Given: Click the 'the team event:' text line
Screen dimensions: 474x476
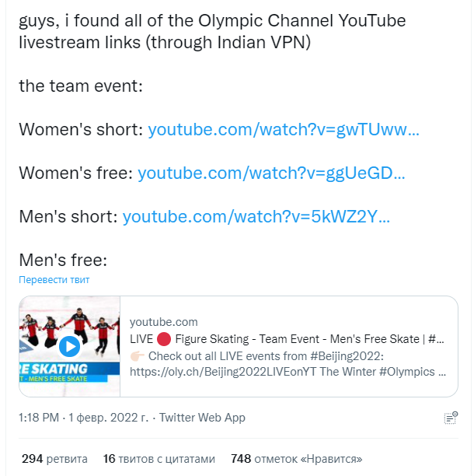Looking at the screenshot, I should tap(81, 86).
